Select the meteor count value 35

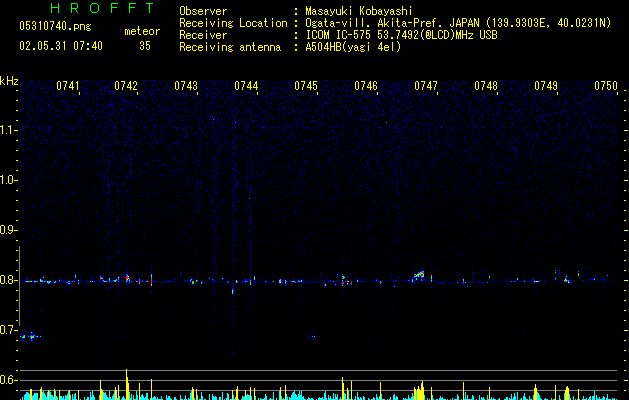point(145,46)
